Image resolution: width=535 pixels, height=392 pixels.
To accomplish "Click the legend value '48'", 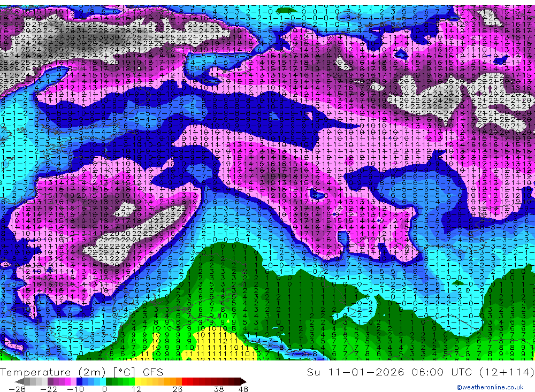I will point(243,389).
